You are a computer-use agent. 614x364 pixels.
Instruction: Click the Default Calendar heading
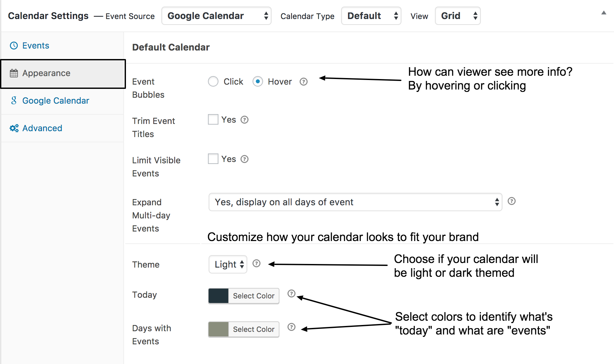[171, 47]
